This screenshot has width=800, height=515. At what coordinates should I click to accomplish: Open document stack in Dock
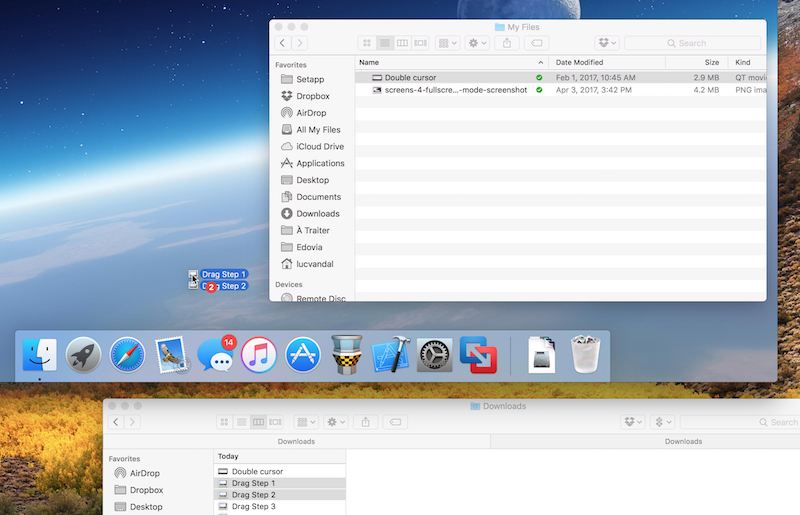point(541,355)
